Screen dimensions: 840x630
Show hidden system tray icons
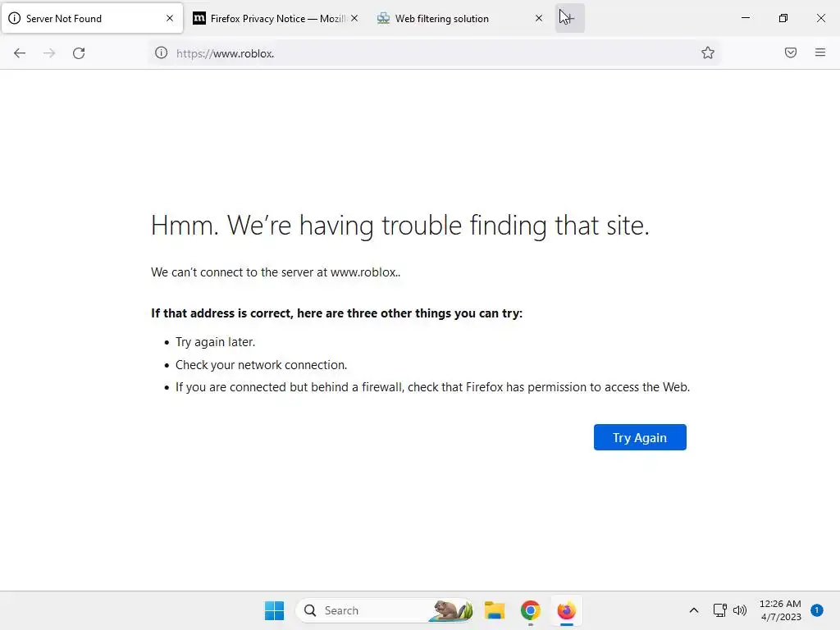pos(694,610)
